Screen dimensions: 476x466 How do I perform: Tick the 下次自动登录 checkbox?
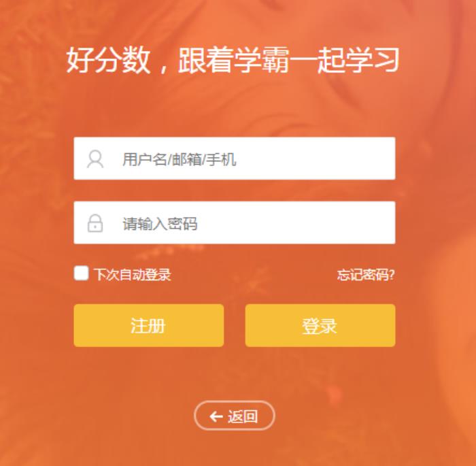(81, 273)
